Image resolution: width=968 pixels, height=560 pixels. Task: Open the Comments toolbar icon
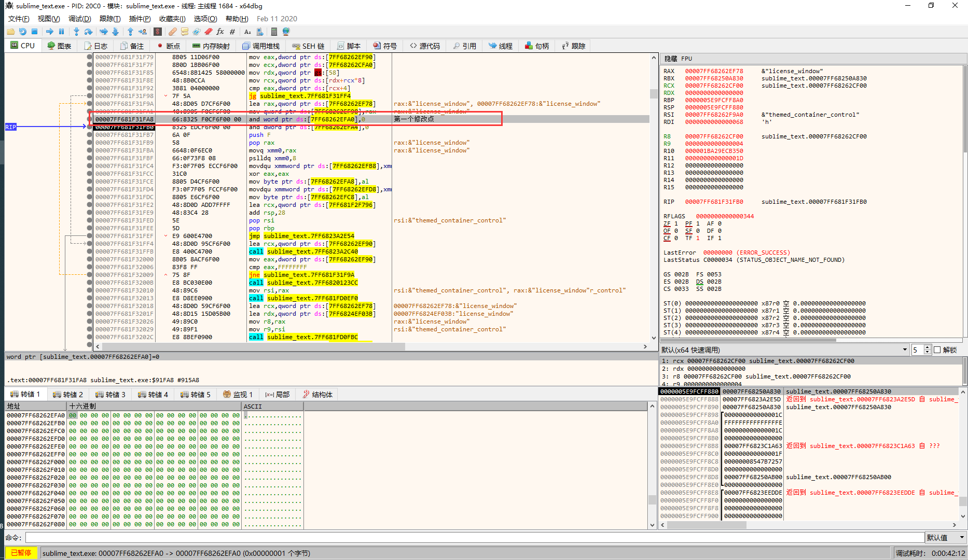tap(185, 32)
